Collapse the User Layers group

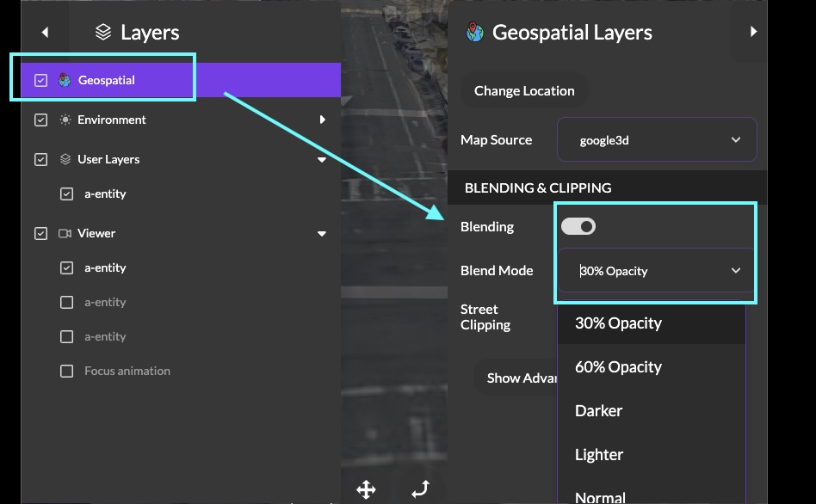click(x=322, y=159)
